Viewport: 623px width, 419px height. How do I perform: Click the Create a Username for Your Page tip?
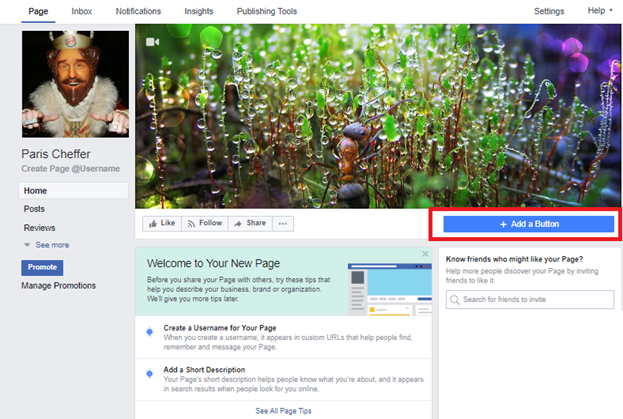283,337
